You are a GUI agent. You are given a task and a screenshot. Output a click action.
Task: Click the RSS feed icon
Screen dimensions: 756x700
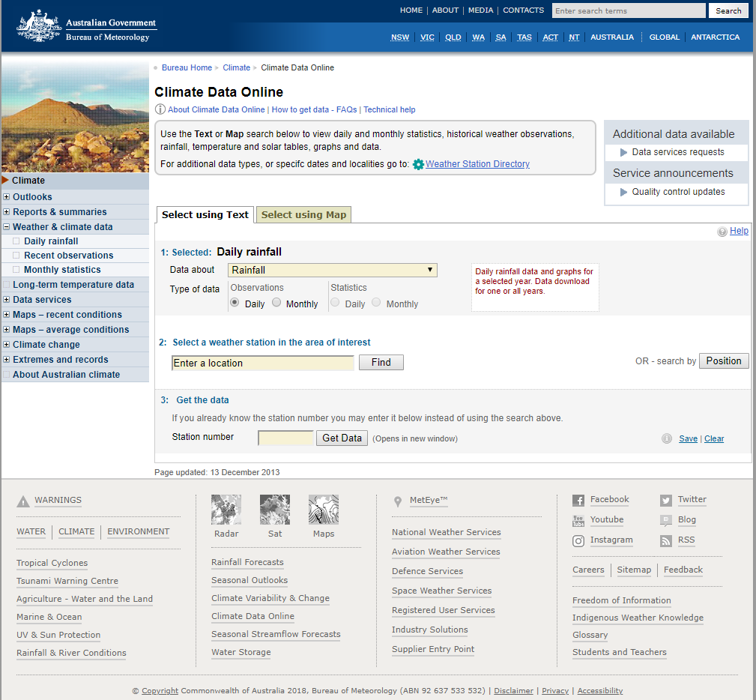tap(665, 540)
